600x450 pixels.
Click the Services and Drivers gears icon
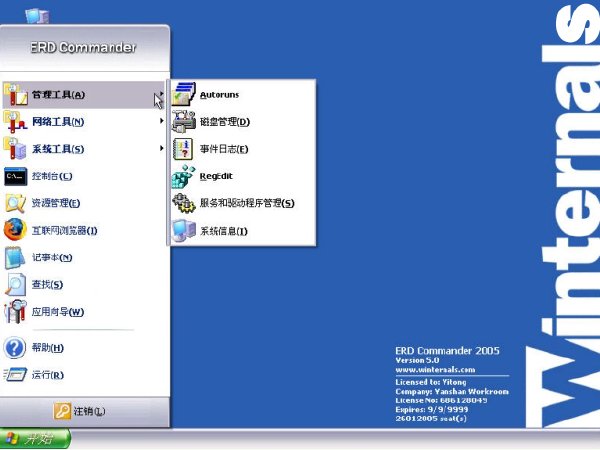pos(184,203)
